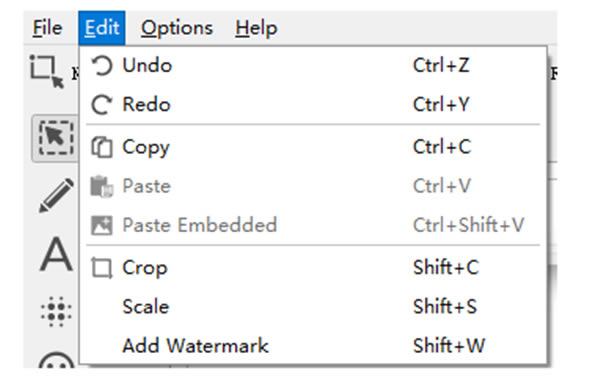Select the Paste Embedded entry
The image size is (600, 381).
(x=313, y=225)
